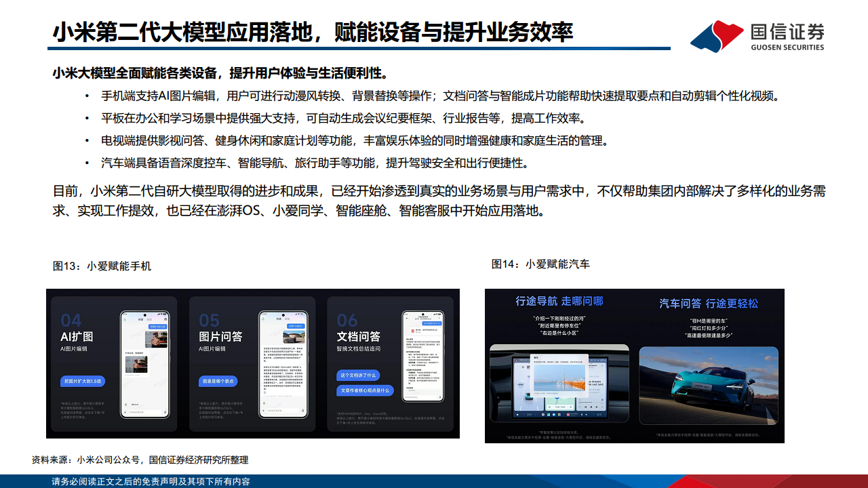Click quote 高速最低限速是多少
The height and width of the screenshot is (488, 868).
(709, 337)
